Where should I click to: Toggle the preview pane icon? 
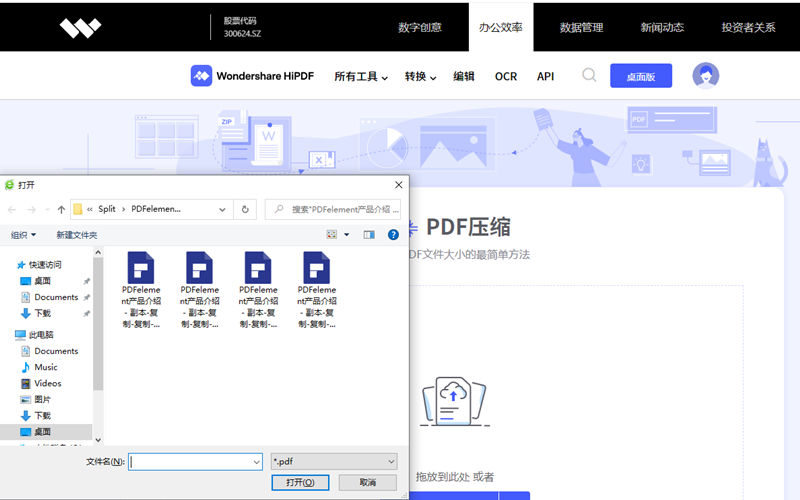coord(368,235)
